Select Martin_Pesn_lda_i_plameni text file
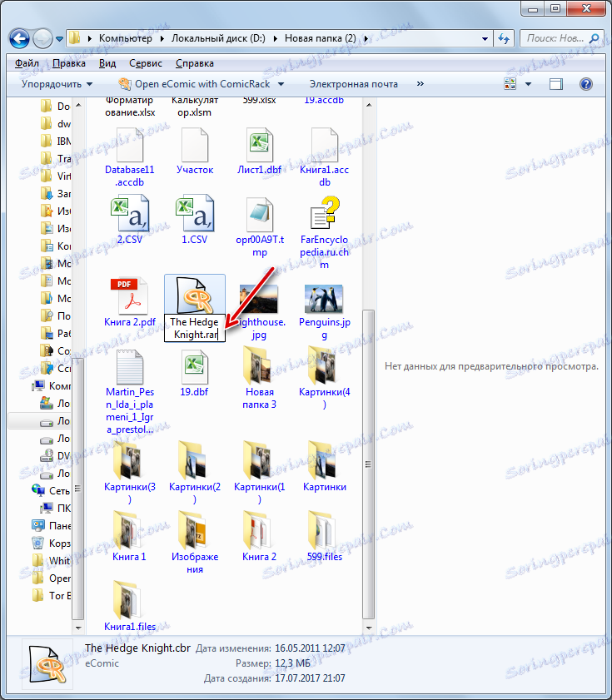 click(130, 392)
